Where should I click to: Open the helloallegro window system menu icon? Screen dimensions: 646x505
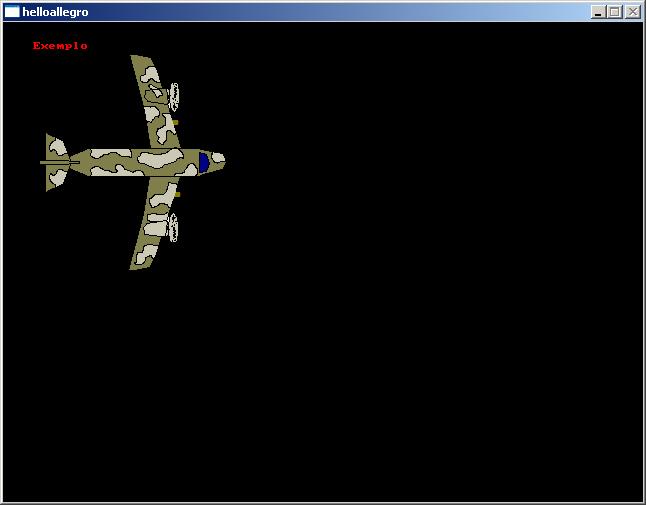(x=12, y=12)
